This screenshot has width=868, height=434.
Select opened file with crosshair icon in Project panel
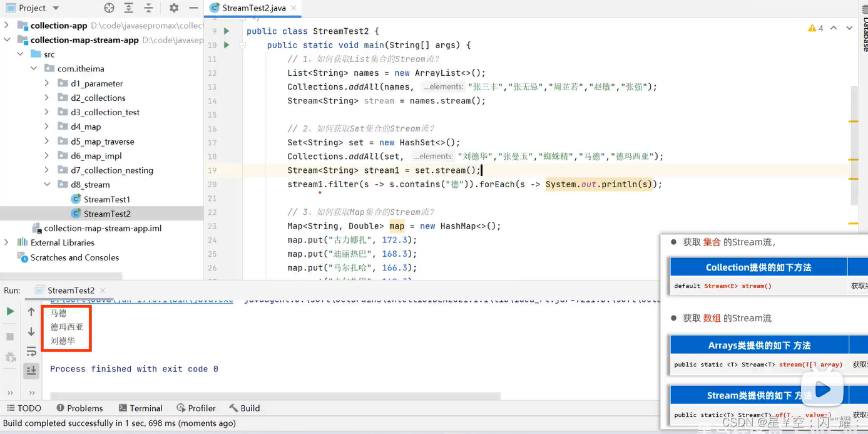[x=109, y=8]
